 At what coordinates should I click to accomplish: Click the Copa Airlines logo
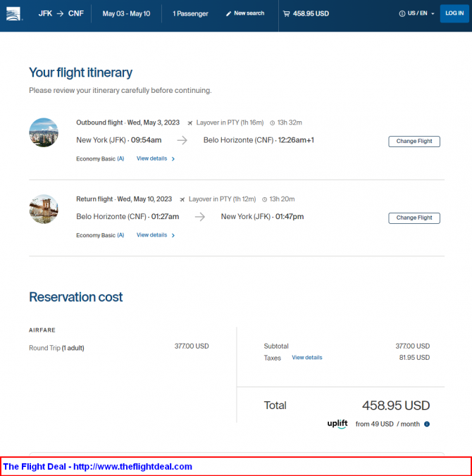pos(14,14)
